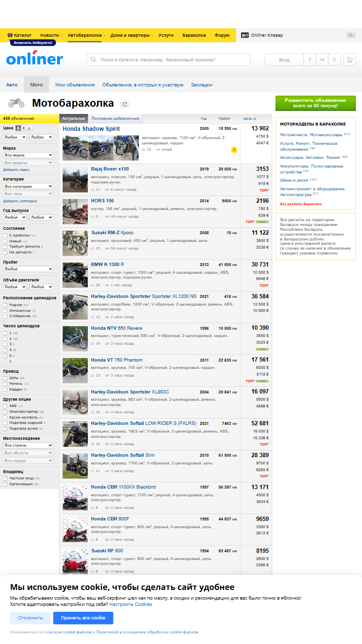Click the search magnifier icon
This screenshot has width=362, height=644.
94,59
